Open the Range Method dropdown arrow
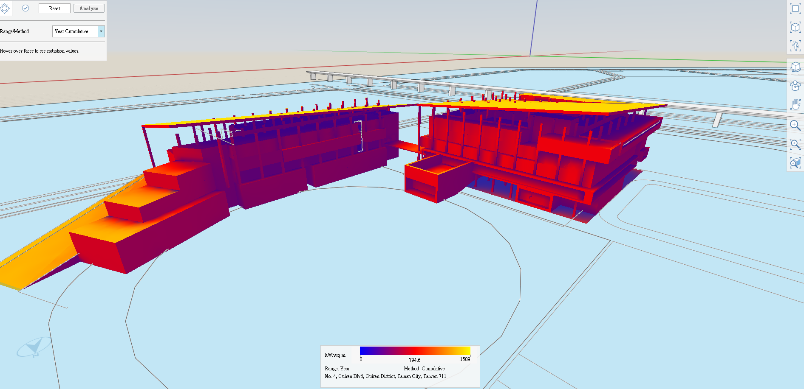The width and height of the screenshot is (804, 389). pos(101,31)
